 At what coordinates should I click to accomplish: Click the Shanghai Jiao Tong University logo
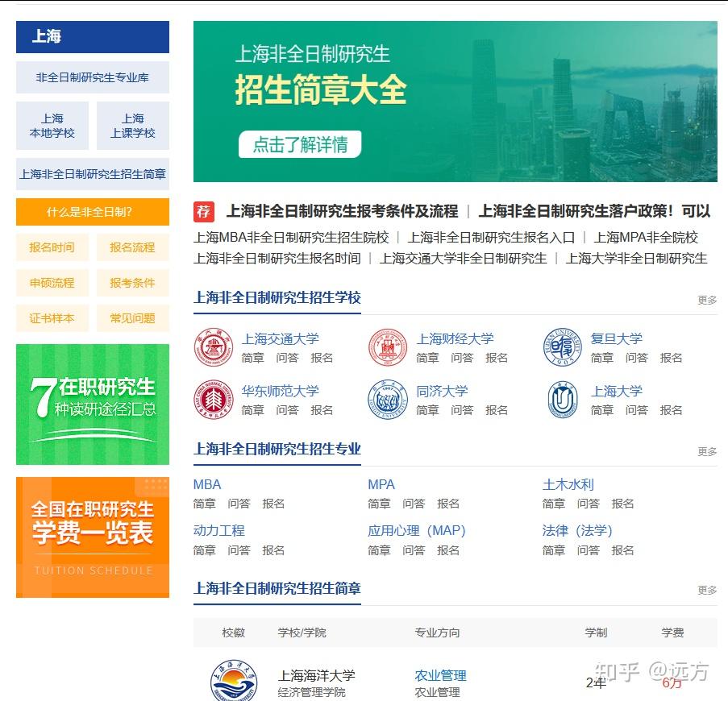(x=214, y=347)
